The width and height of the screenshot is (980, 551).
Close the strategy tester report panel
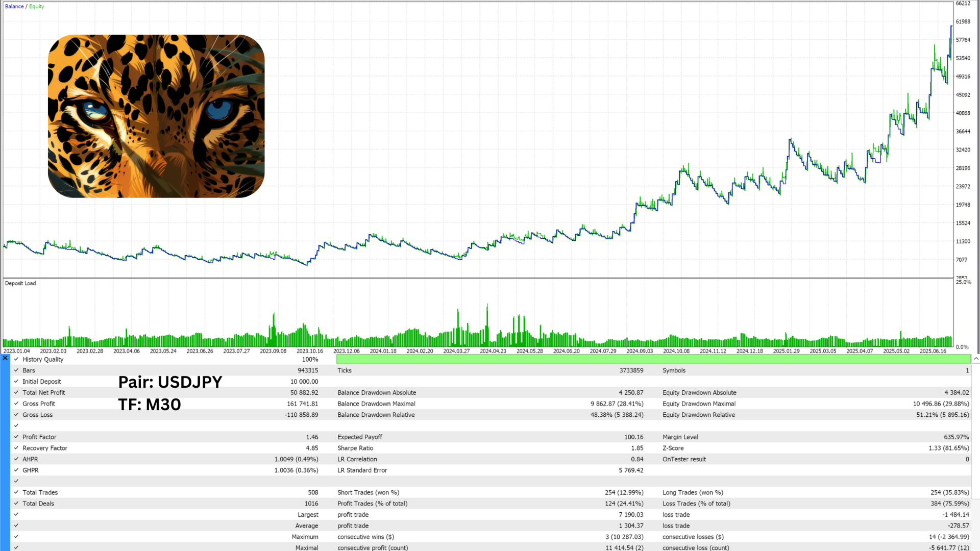tap(5, 358)
